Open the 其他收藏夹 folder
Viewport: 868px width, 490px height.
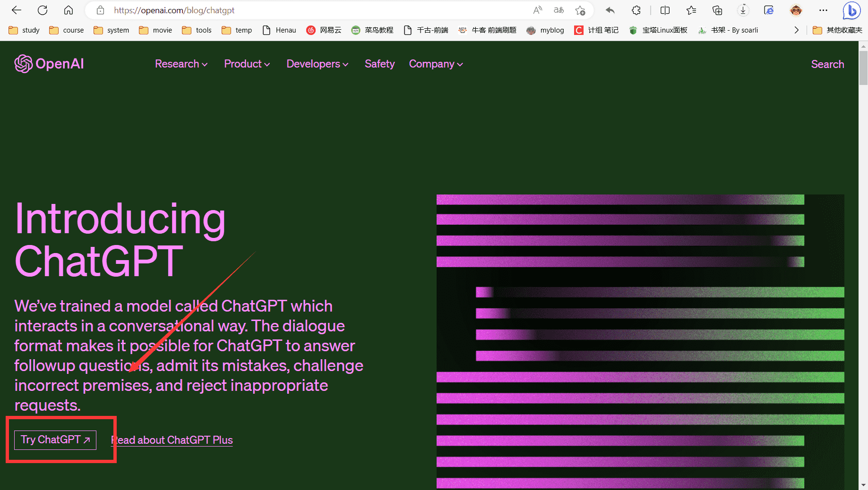tap(837, 30)
